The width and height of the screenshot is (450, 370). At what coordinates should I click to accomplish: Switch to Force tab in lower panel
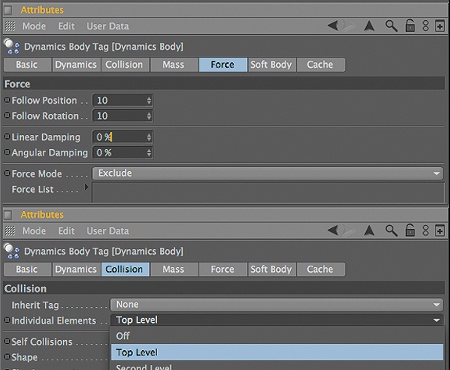223,269
